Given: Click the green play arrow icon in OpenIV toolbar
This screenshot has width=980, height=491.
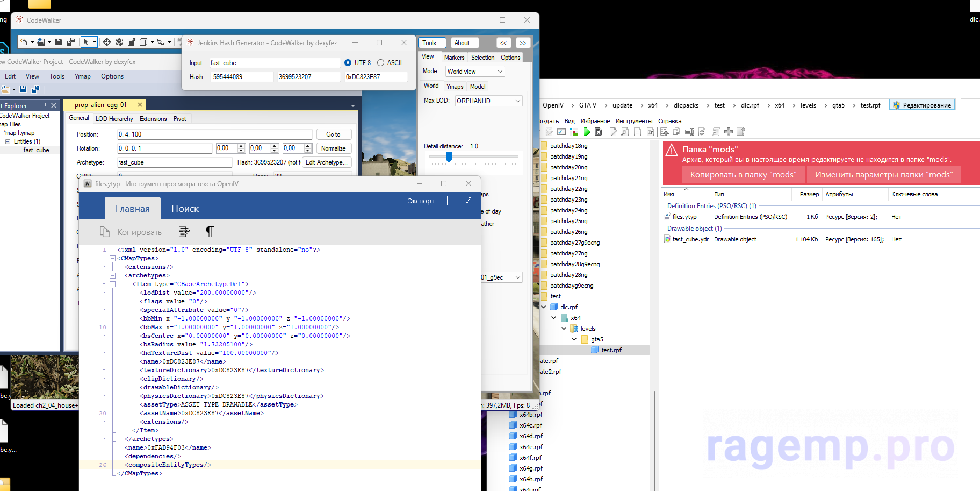Looking at the screenshot, I should (x=586, y=132).
